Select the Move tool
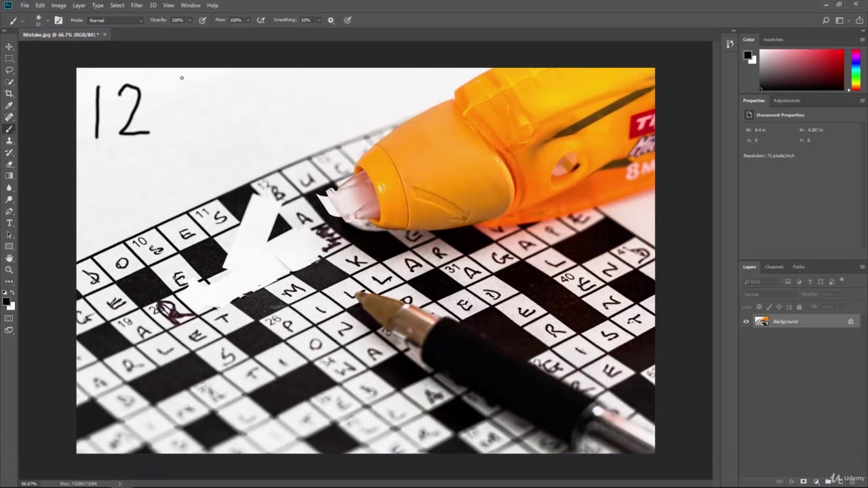 (9, 47)
